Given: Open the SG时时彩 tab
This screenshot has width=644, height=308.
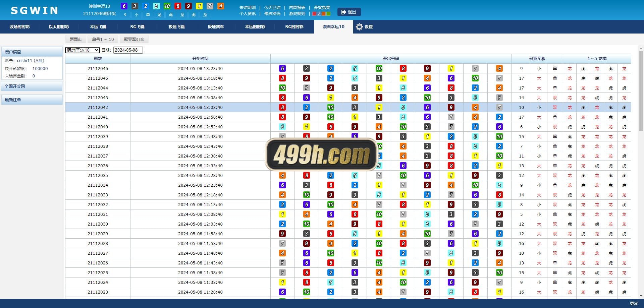Looking at the screenshot, I should (x=294, y=27).
